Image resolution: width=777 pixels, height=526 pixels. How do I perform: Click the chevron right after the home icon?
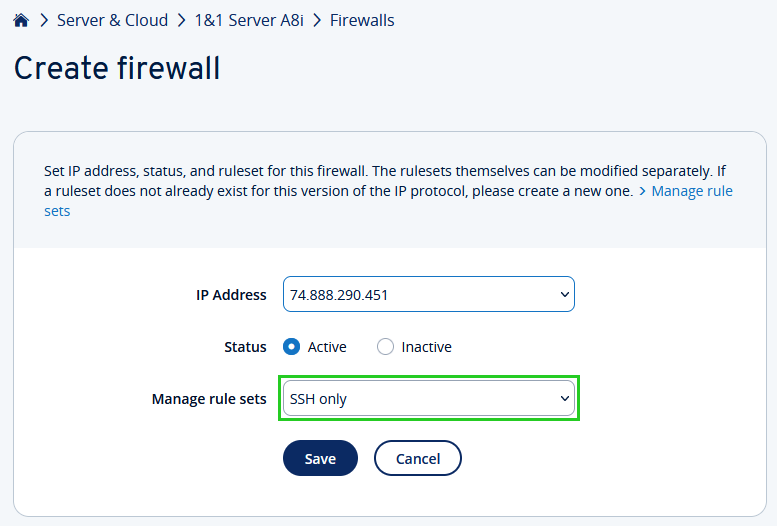(x=44, y=20)
